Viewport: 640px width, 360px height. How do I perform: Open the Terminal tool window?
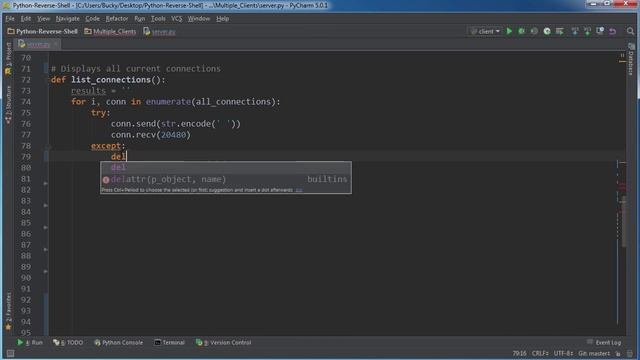tap(169, 342)
